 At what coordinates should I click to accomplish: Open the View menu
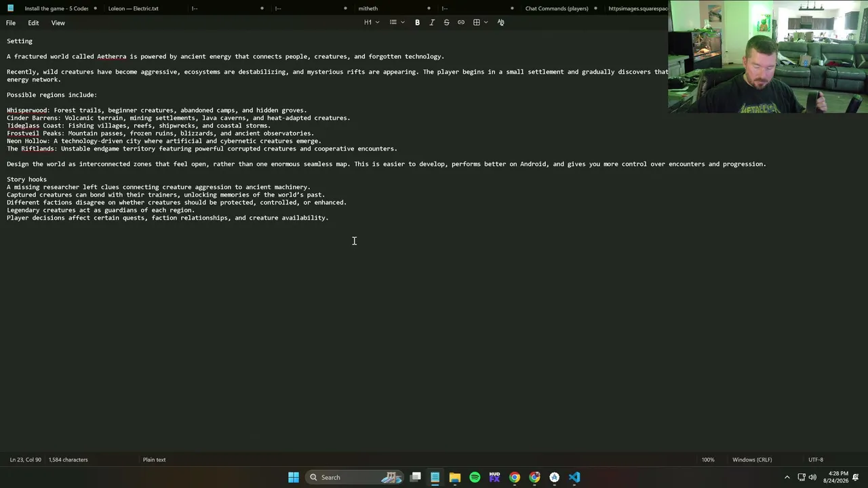[58, 23]
